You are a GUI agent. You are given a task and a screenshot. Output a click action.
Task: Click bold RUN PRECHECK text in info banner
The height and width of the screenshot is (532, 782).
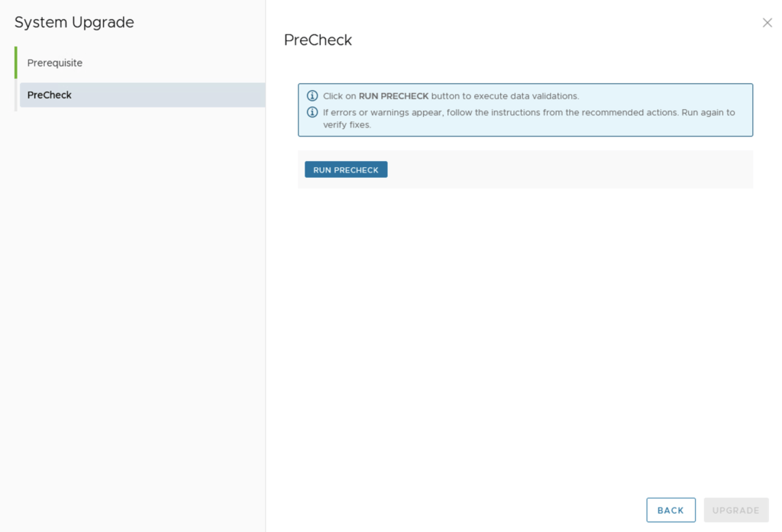(x=393, y=96)
